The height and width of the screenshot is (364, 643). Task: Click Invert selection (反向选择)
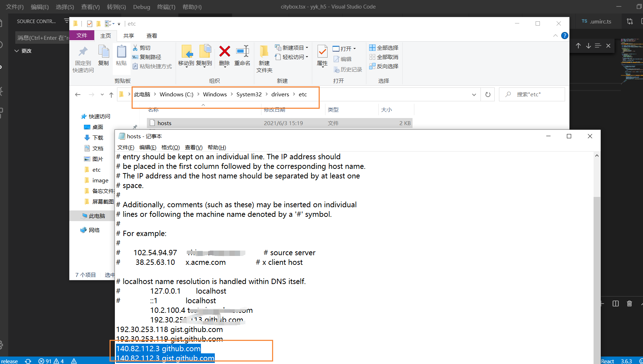click(x=384, y=66)
